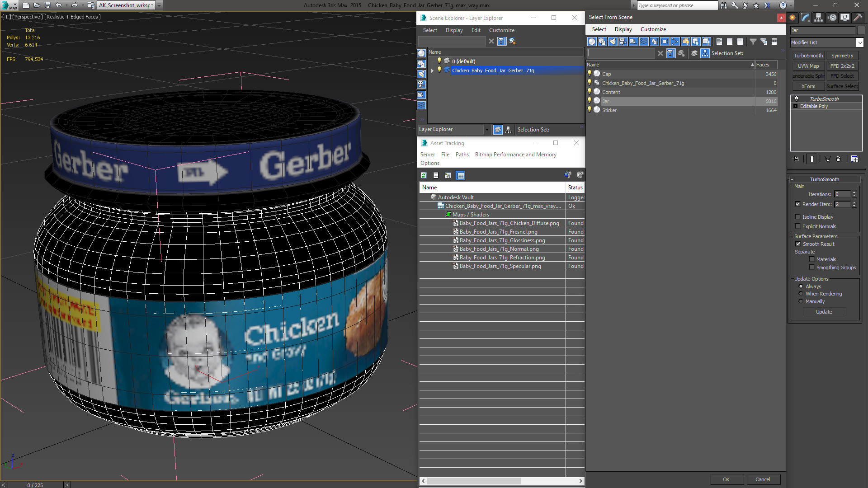Screen dimensions: 868x488
Task: Toggle Display Geometry filter in Select From Scene
Action: click(592, 42)
